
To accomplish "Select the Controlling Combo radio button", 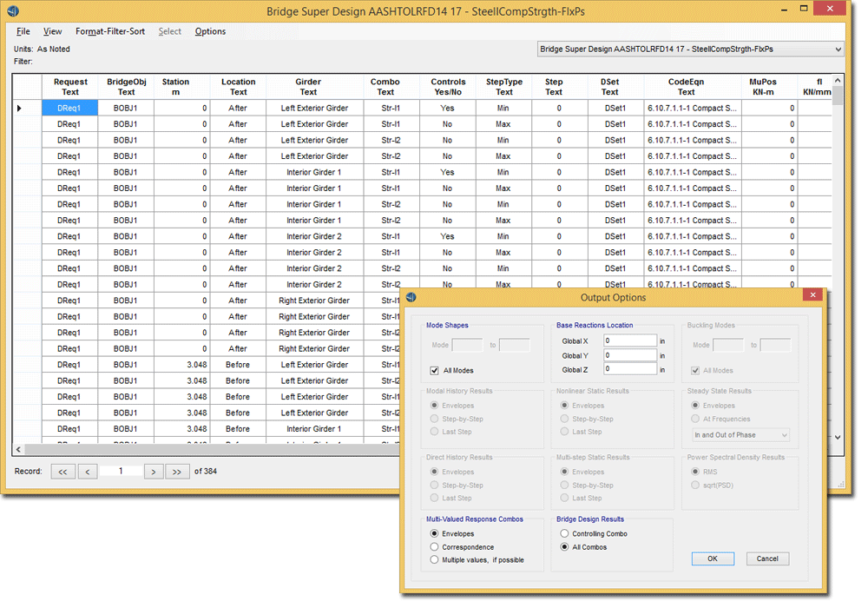I will [x=565, y=534].
